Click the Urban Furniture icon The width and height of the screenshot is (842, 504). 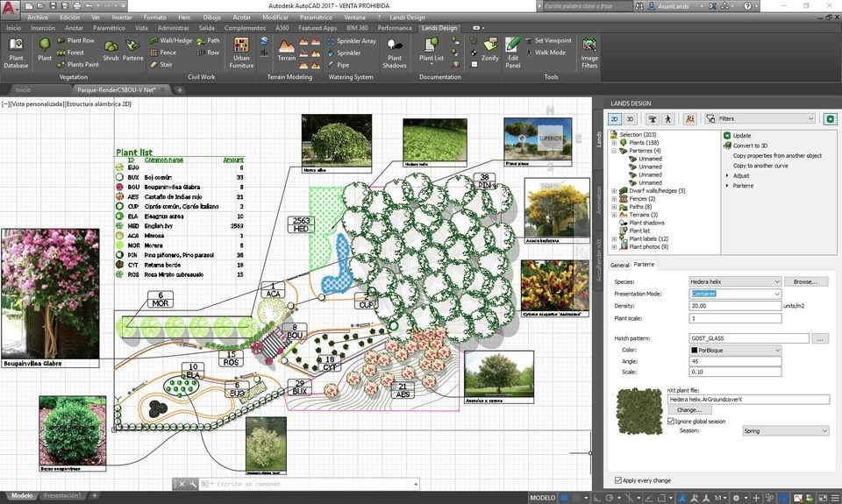(241, 49)
